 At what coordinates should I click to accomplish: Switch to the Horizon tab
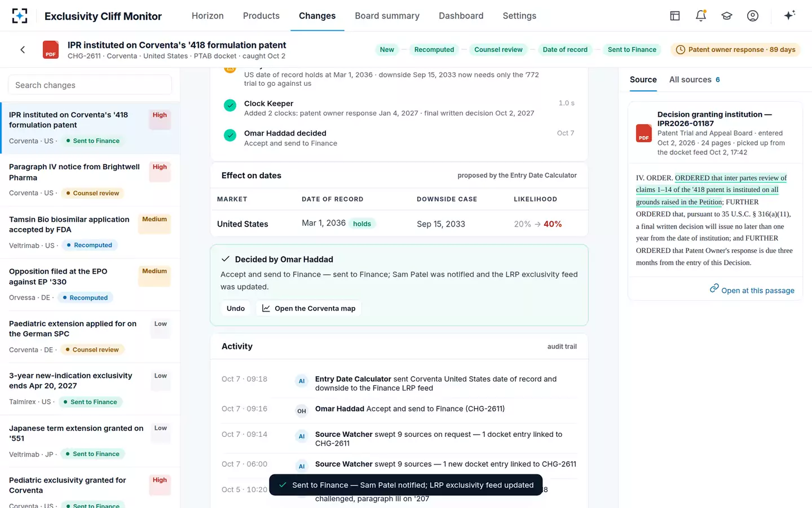point(208,16)
